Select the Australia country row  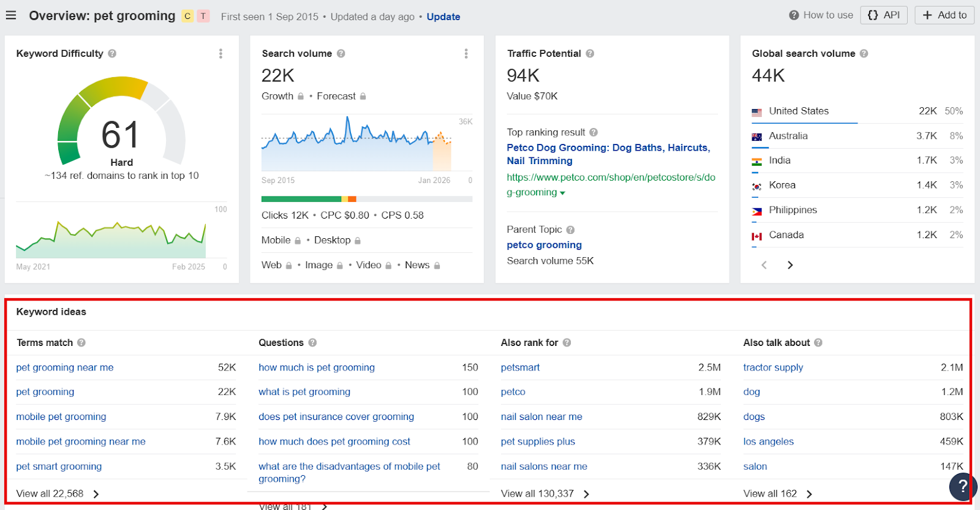[858, 136]
